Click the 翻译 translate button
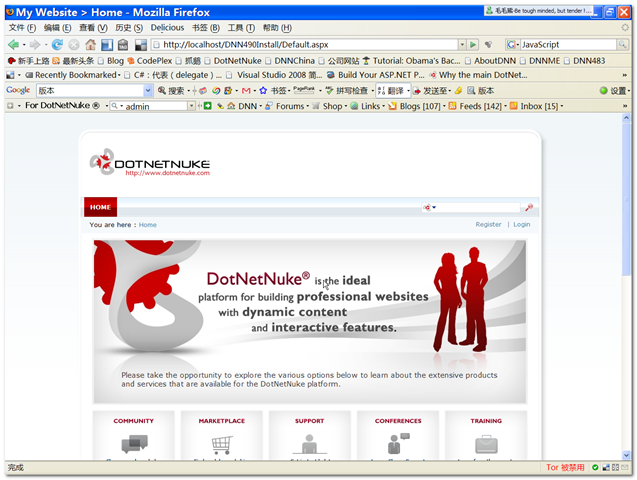Viewport: 637px width, 480px height. (391, 91)
